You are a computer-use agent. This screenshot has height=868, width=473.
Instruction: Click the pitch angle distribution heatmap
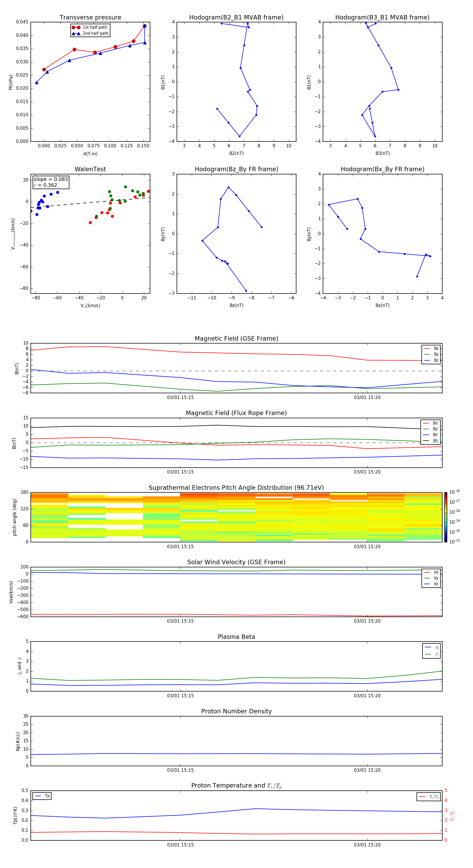coord(236,517)
